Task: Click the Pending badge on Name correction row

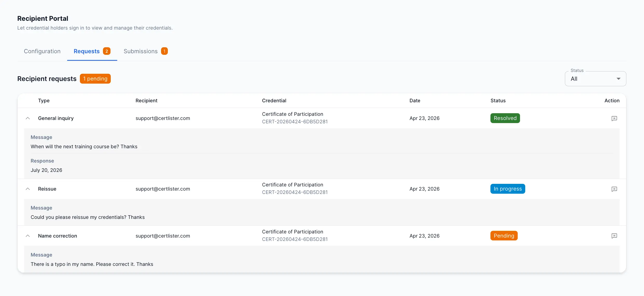Action: click(504, 236)
